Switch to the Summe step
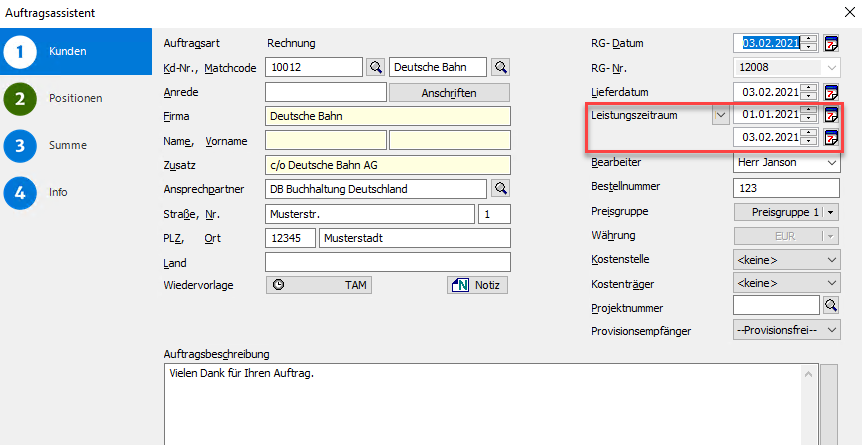 coord(67,145)
